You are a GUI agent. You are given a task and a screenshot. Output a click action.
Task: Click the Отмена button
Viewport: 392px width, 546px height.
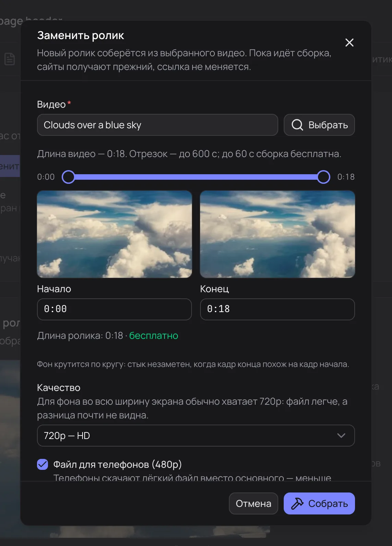coord(253,503)
